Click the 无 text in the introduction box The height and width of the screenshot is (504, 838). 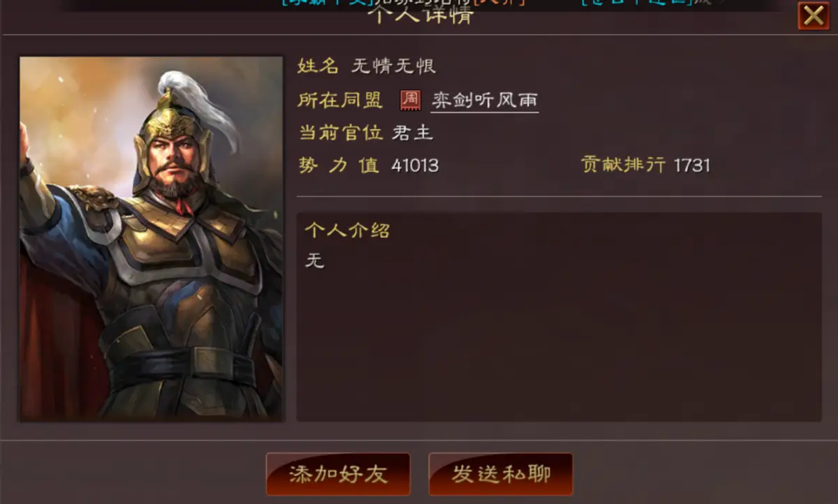tap(315, 261)
